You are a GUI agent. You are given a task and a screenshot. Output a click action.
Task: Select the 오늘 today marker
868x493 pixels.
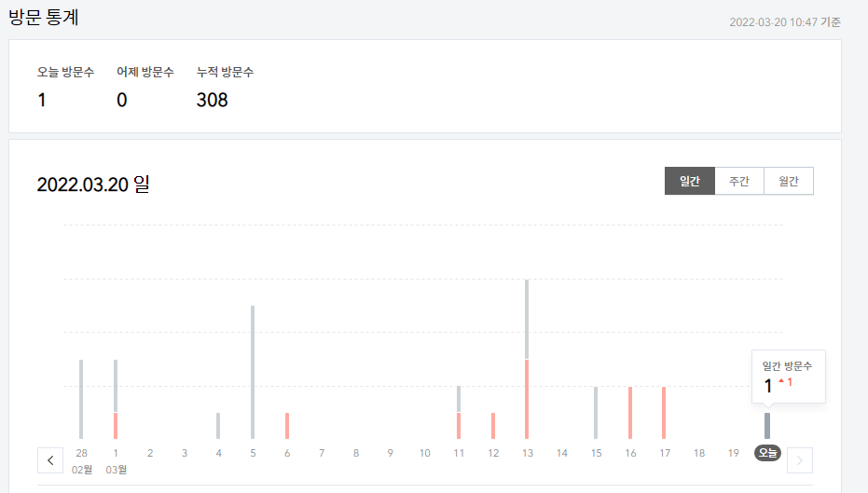pos(767,453)
